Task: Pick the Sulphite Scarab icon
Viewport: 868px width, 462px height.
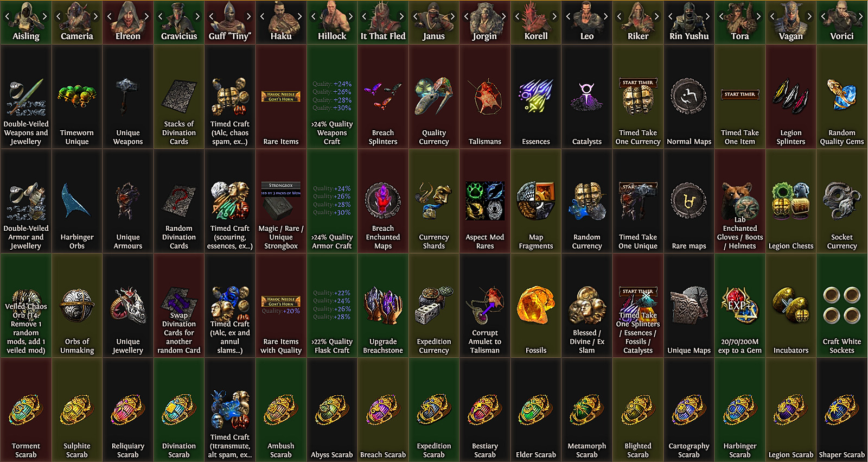Action: (76, 410)
